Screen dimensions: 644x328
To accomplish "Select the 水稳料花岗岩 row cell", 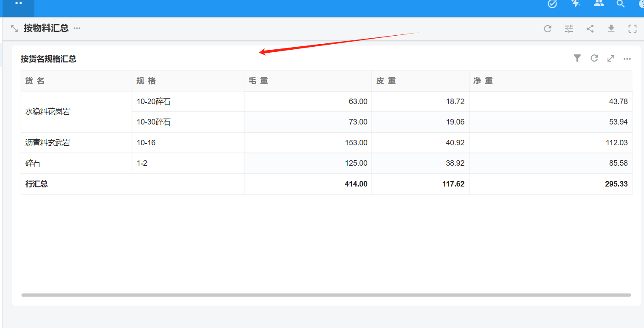I will (48, 112).
